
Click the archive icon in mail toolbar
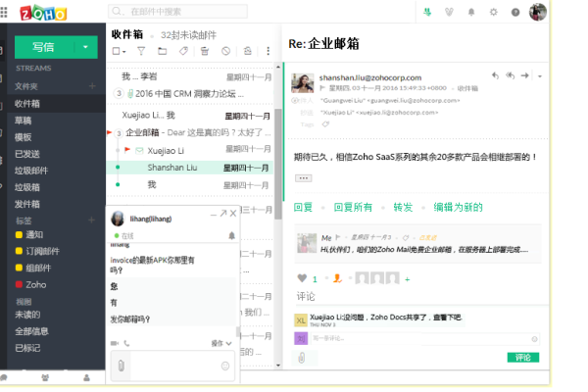pos(205,51)
